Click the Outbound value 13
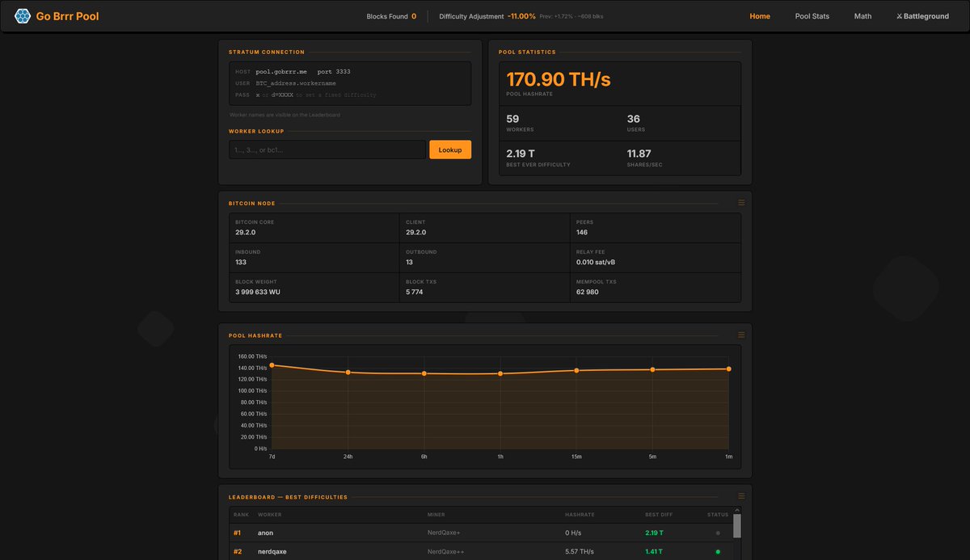This screenshot has width=970, height=560. point(410,263)
